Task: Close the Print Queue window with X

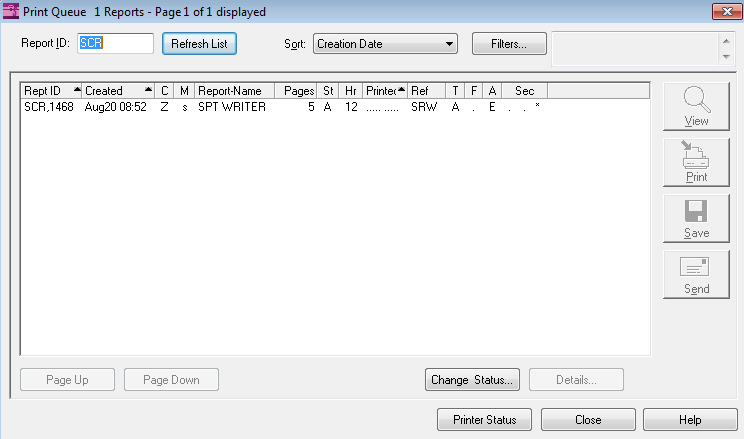Action: [x=727, y=11]
